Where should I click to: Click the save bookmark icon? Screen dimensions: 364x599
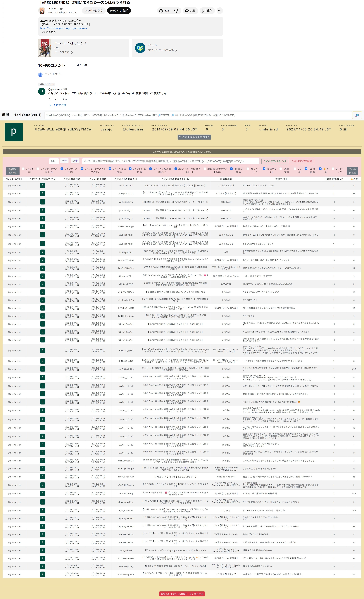(204, 11)
